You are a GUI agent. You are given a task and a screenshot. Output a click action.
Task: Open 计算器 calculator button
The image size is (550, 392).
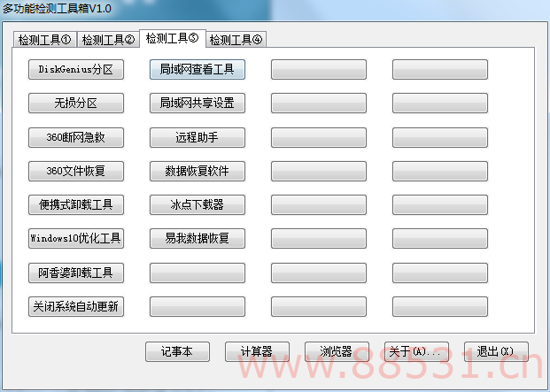257,351
